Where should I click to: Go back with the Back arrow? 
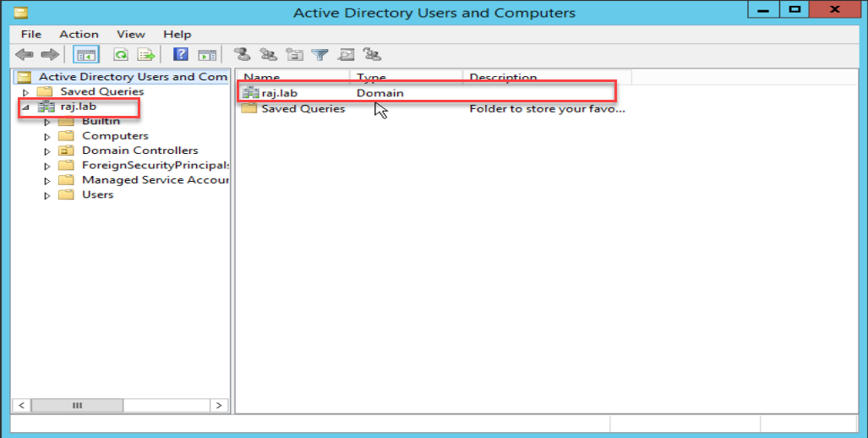pos(24,55)
